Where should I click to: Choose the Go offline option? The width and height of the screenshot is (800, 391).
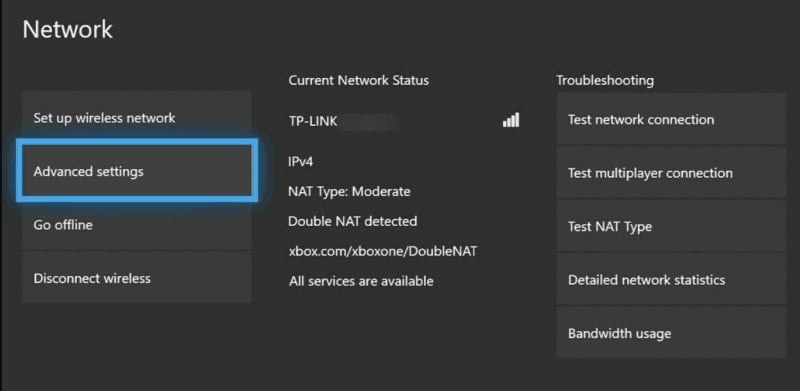tap(137, 225)
